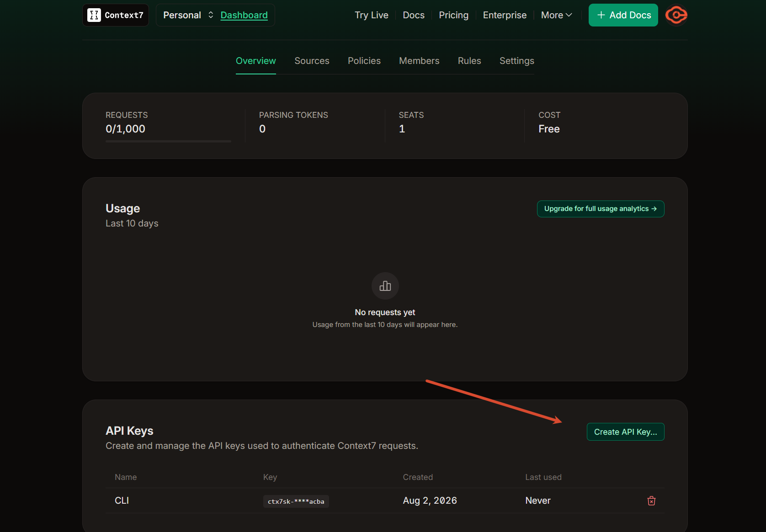This screenshot has width=766, height=532.
Task: Visit the Enterprise page
Action: point(505,15)
